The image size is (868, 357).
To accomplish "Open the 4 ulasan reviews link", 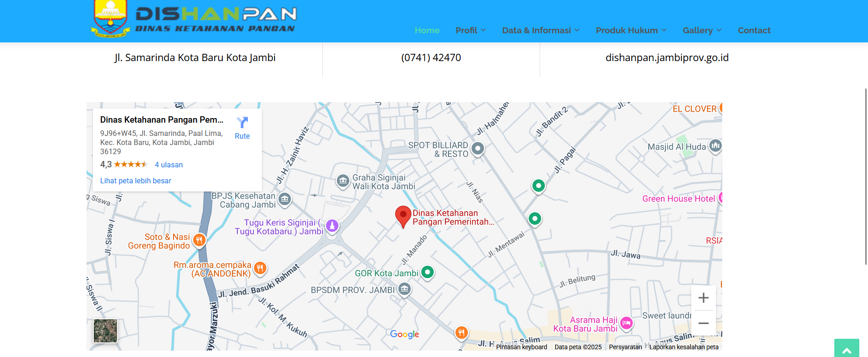I will (168, 165).
